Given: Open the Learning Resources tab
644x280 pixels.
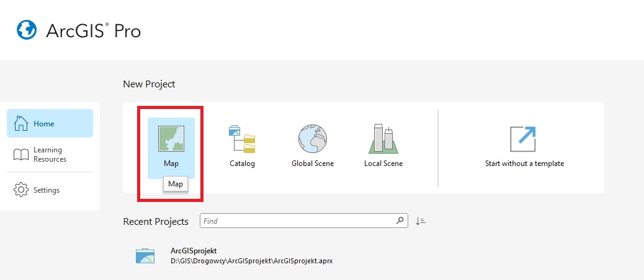Looking at the screenshot, I should 50,154.
